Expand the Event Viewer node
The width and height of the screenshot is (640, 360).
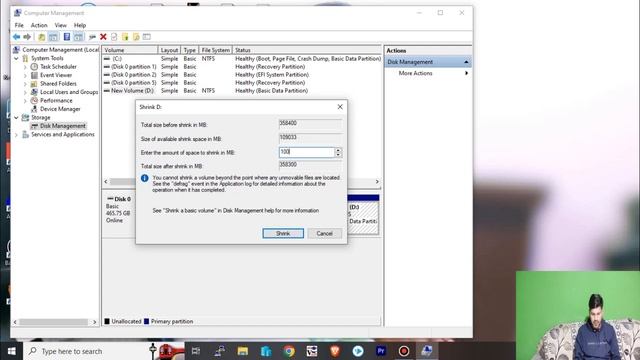pyautogui.click(x=25, y=75)
